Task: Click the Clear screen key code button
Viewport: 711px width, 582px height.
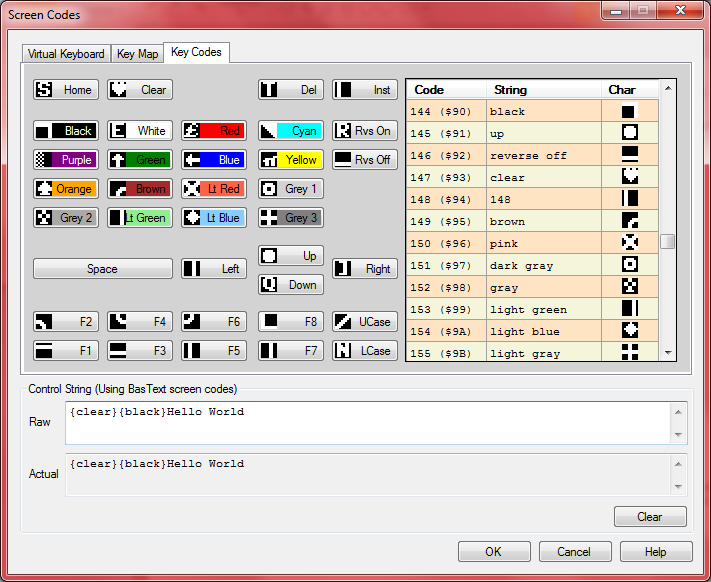Action: pos(140,90)
